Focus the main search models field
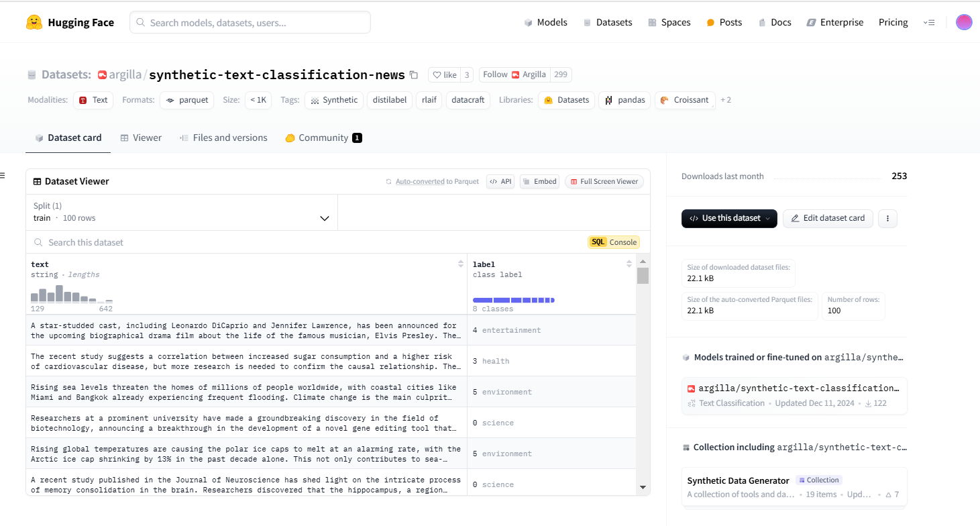Image resolution: width=980 pixels, height=526 pixels. (250, 22)
